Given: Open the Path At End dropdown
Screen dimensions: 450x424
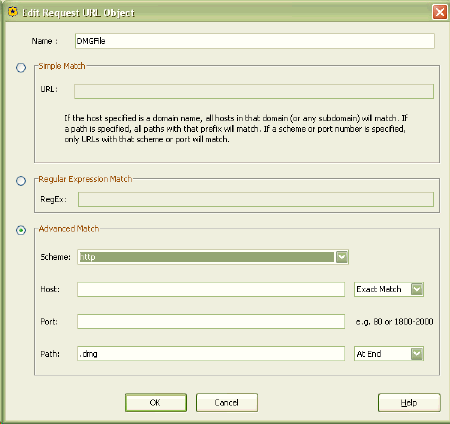Looking at the screenshot, I should 389,354.
